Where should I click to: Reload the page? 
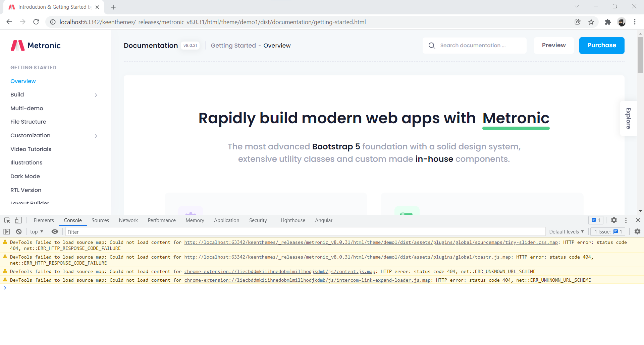[x=36, y=22]
